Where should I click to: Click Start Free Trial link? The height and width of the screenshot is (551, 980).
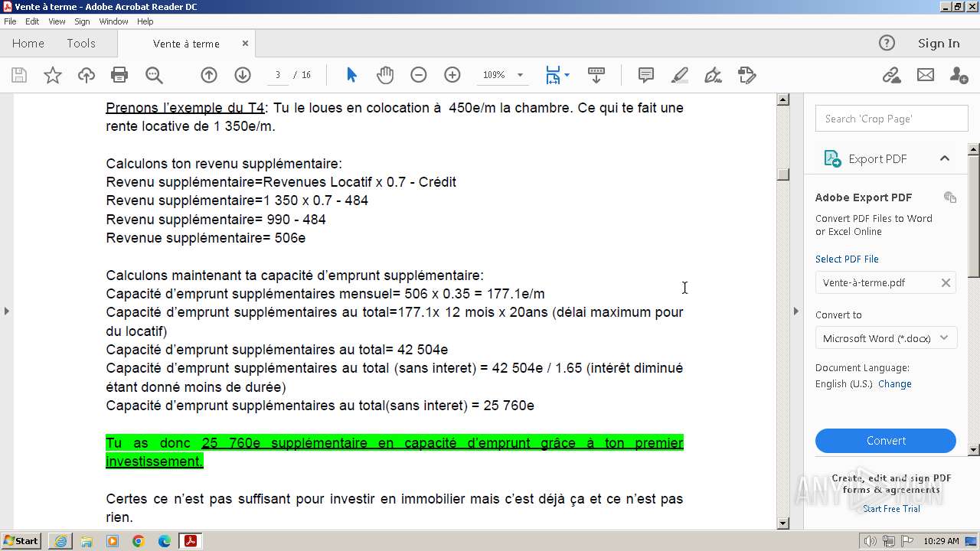(891, 509)
